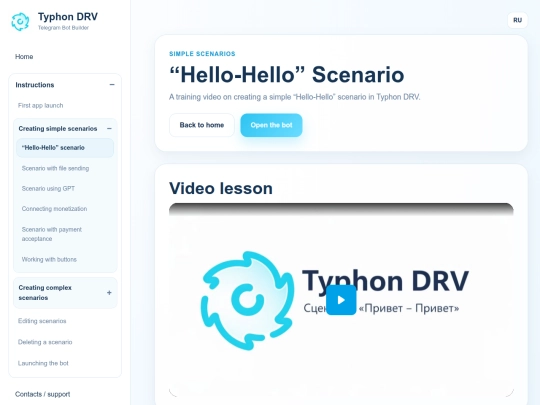Open Scenario with payment acceptance

tap(52, 234)
